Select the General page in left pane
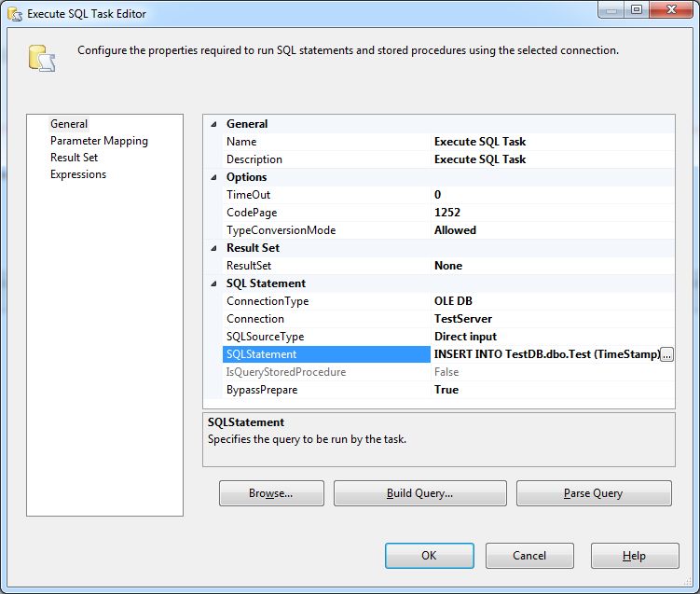Screen dimensions: 700x594 pos(69,124)
